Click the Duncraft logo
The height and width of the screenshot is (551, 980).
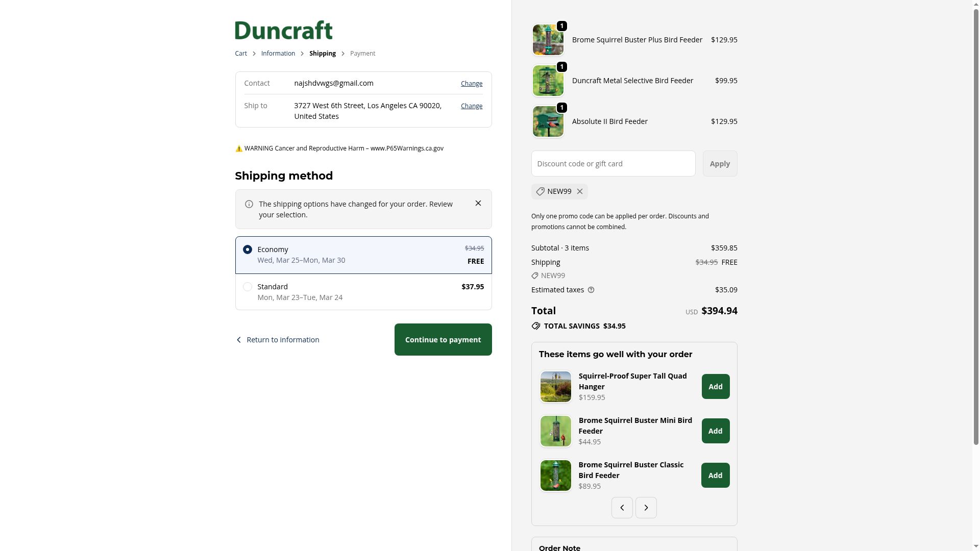(284, 30)
